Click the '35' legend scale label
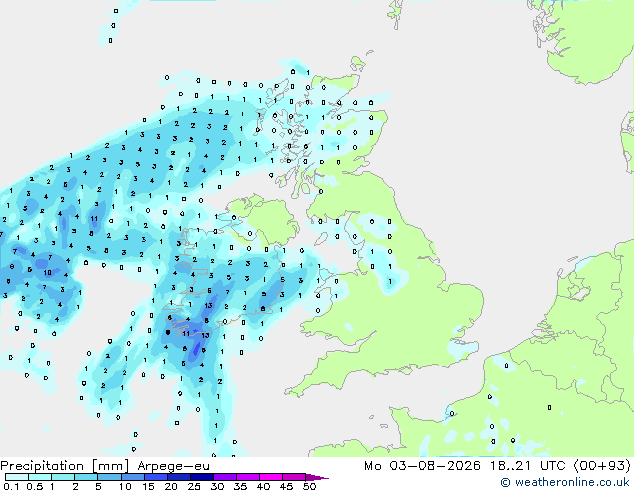 [x=240, y=486]
